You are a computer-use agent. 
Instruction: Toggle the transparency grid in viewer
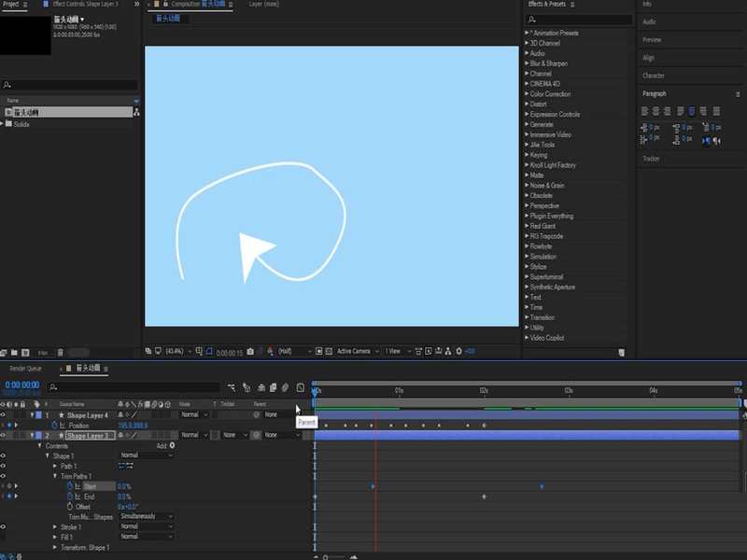(x=328, y=351)
